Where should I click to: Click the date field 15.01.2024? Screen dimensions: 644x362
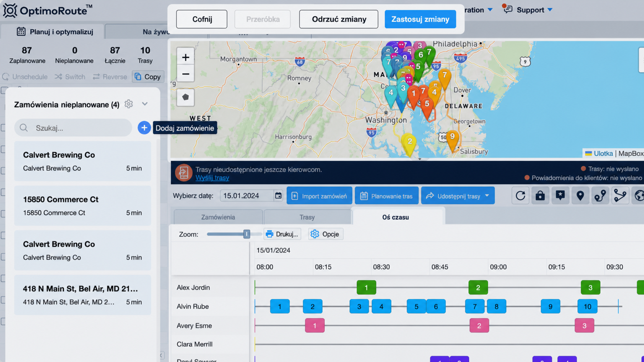247,196
